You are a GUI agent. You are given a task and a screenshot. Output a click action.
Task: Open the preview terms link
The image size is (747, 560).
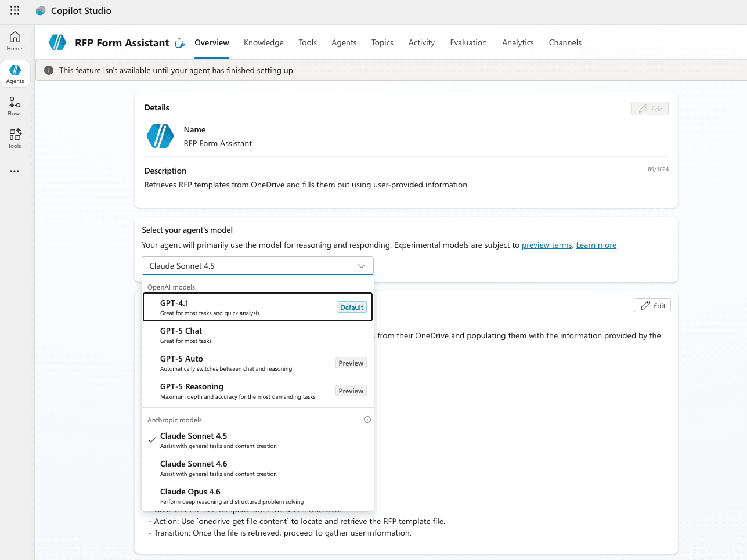pos(547,245)
